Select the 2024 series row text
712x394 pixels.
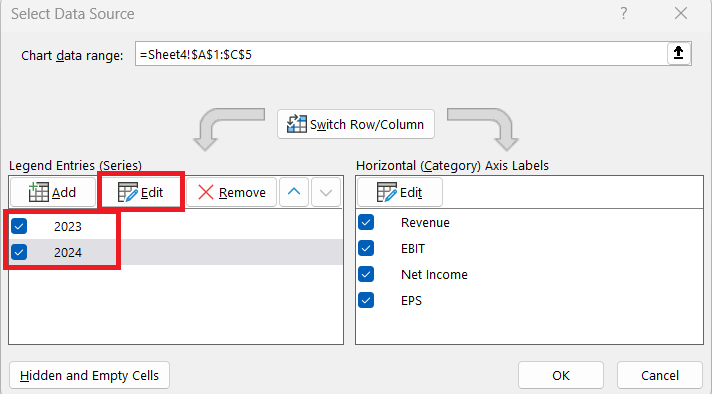click(68, 252)
